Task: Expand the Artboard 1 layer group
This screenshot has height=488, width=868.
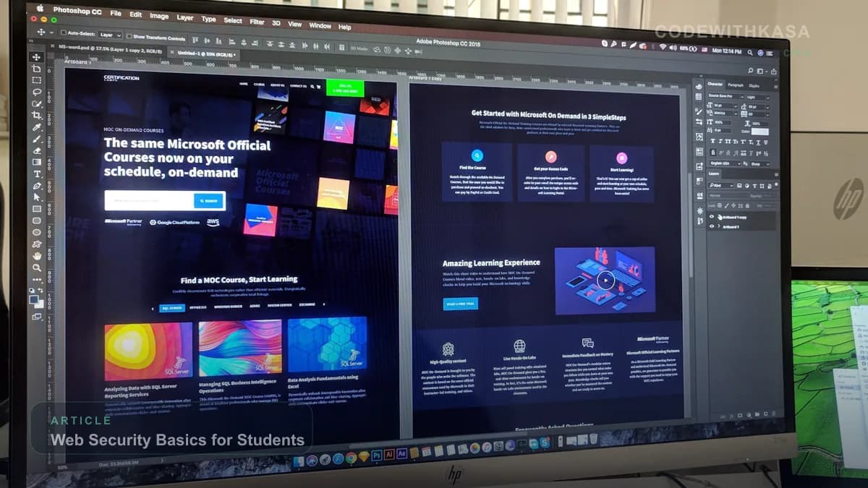Action: pyautogui.click(x=718, y=226)
